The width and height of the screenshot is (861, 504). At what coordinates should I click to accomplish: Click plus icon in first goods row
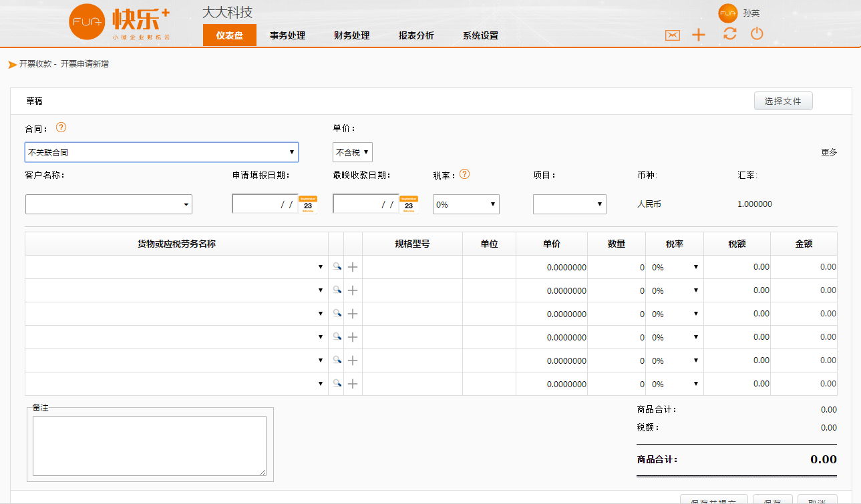pos(353,267)
